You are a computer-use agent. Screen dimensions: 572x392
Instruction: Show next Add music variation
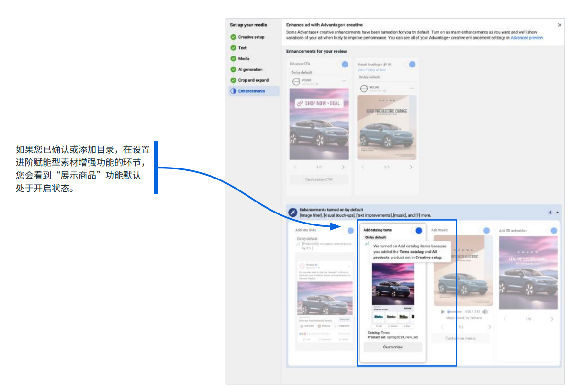[490, 327]
